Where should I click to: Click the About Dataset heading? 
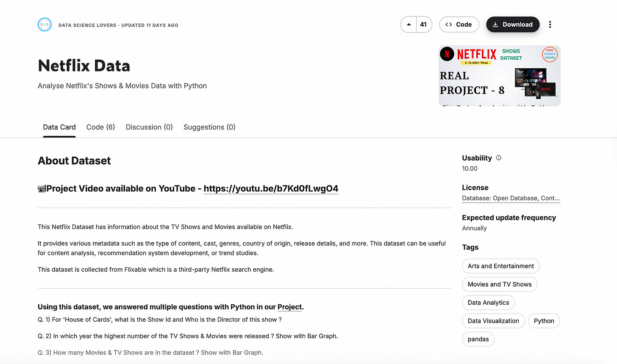74,161
